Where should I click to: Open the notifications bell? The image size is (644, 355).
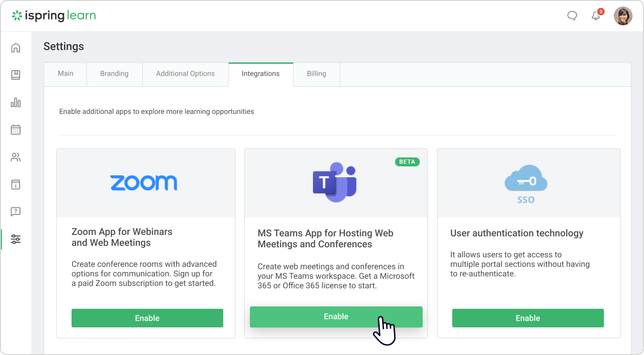tap(596, 15)
